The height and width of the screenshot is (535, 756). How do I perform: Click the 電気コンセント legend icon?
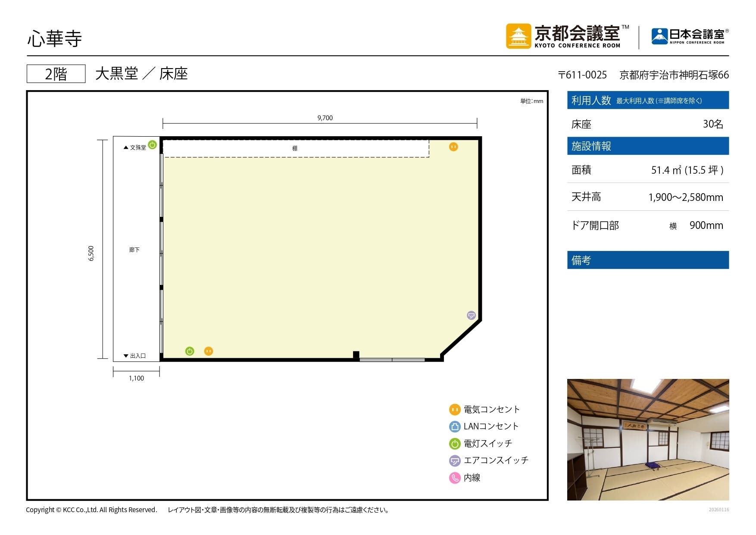point(454,410)
